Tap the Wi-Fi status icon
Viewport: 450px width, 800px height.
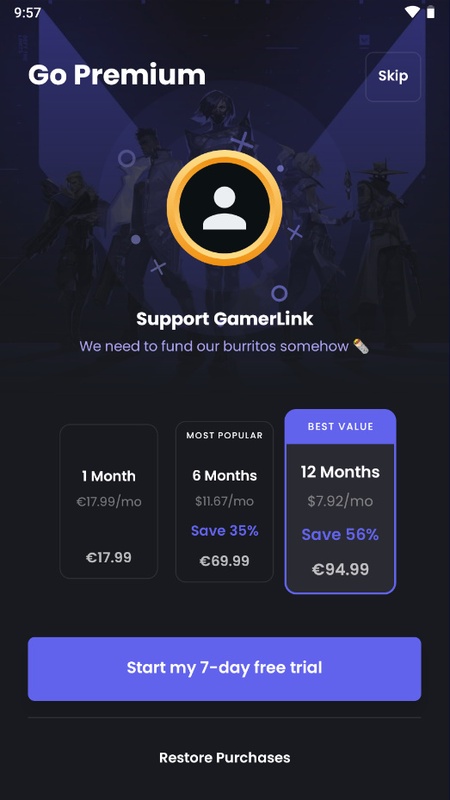(x=412, y=12)
